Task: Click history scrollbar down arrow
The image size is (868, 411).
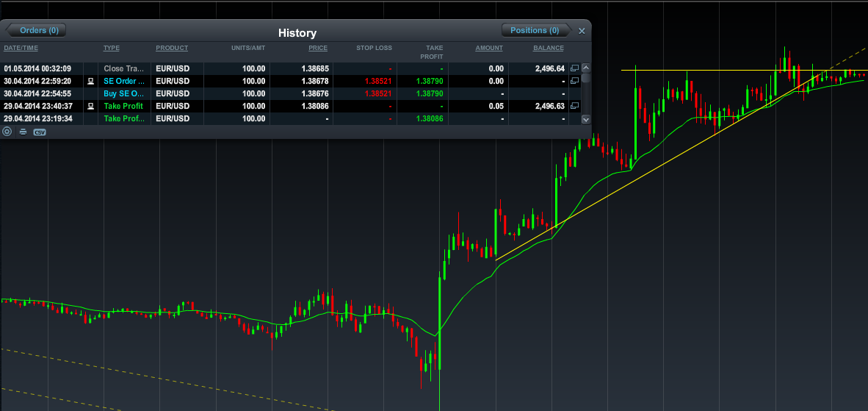Action: (586, 119)
